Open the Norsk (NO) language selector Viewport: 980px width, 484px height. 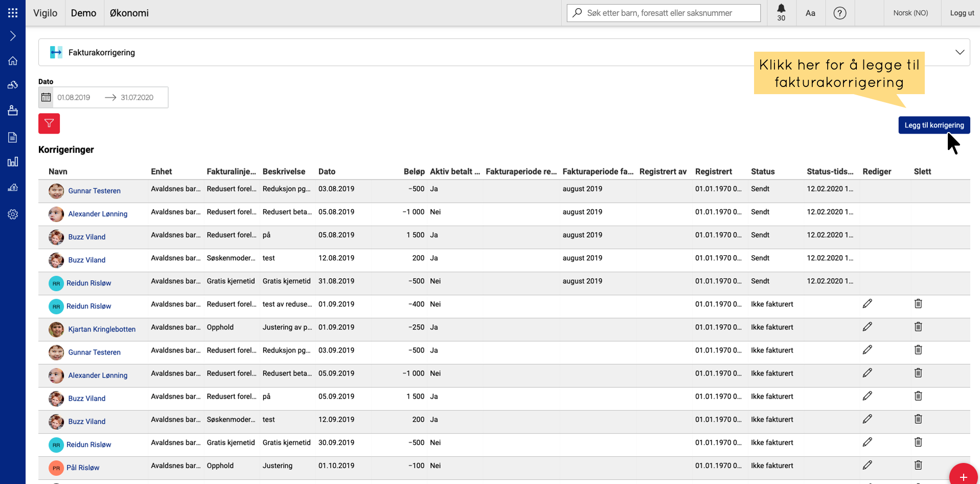(910, 13)
